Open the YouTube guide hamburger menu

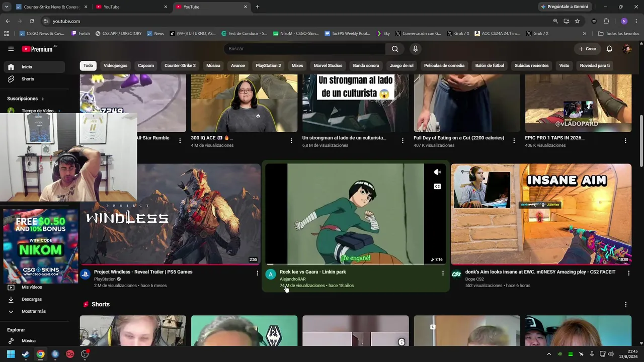(x=11, y=49)
